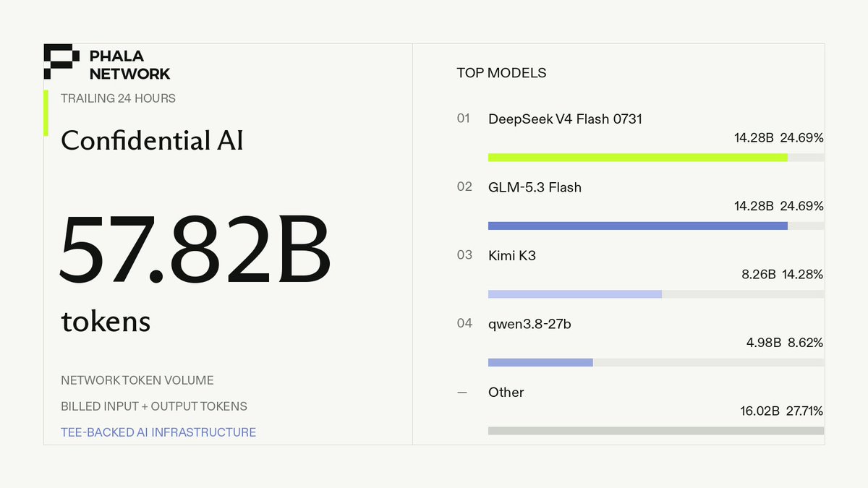Screen dimensions: 868x488
Task: Click the Confidential AI heading
Action: coord(152,140)
